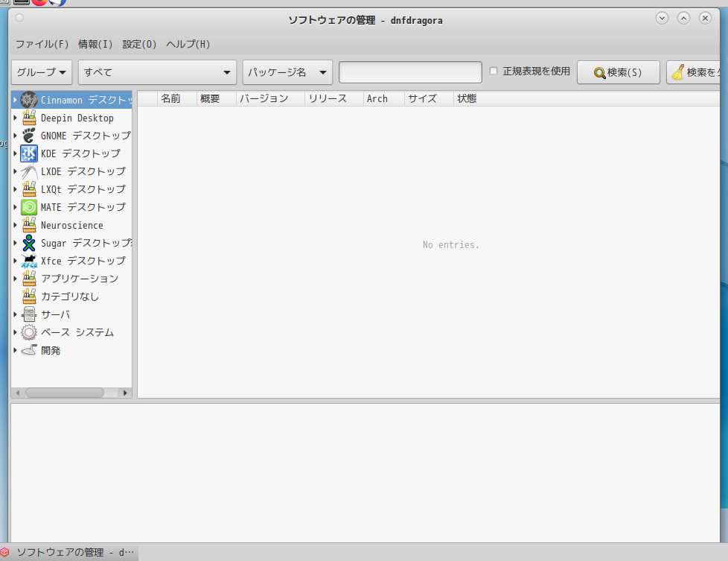Focus the package search text field

click(x=410, y=72)
